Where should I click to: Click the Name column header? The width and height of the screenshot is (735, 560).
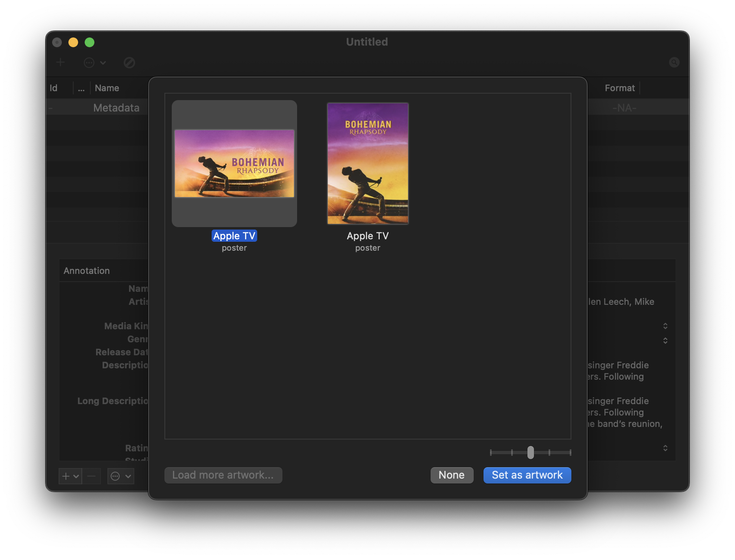tap(107, 88)
